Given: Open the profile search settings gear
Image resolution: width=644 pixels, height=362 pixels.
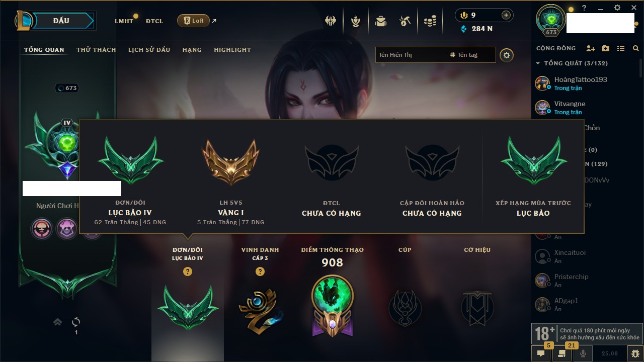Looking at the screenshot, I should tap(507, 55).
